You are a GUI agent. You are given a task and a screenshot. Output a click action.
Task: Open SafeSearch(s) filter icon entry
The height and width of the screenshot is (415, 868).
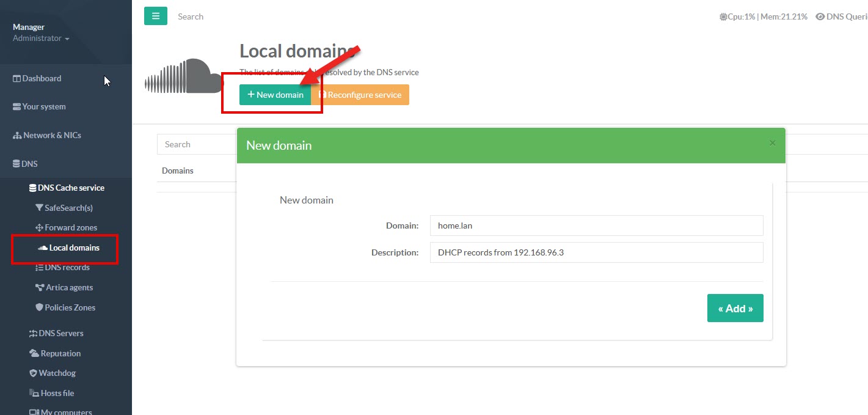[x=40, y=208]
